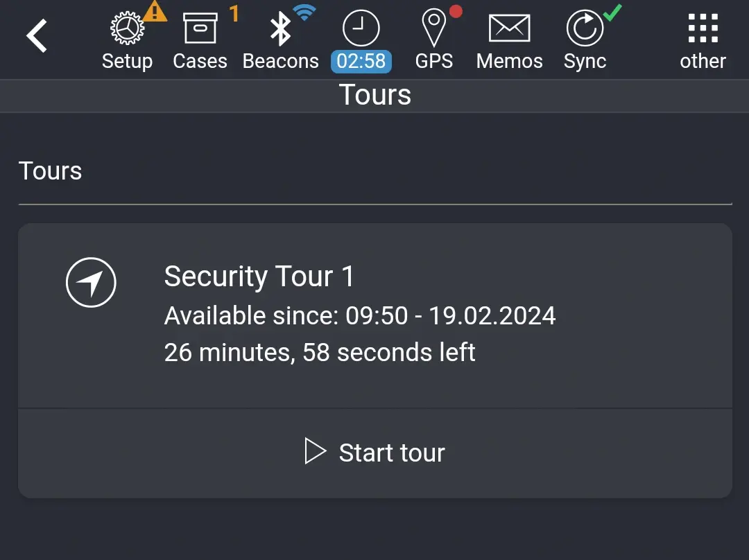Tap the warning badge on Setup

[x=156, y=10]
